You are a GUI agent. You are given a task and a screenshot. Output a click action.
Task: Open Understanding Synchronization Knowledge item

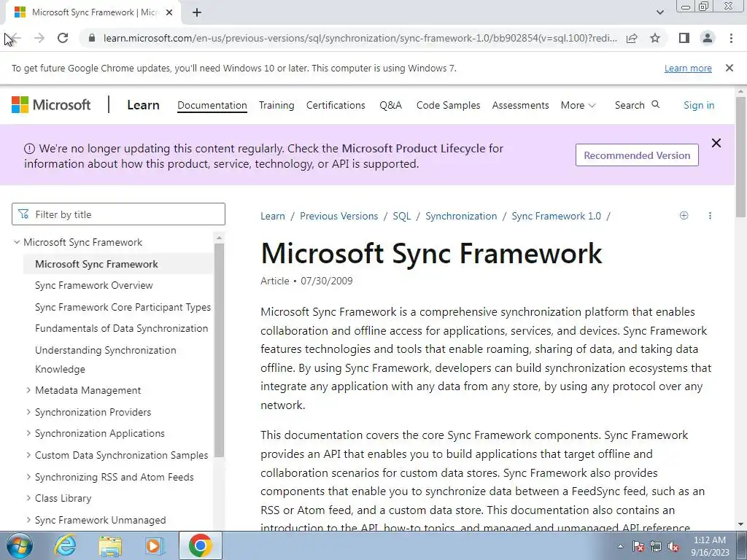pos(106,359)
